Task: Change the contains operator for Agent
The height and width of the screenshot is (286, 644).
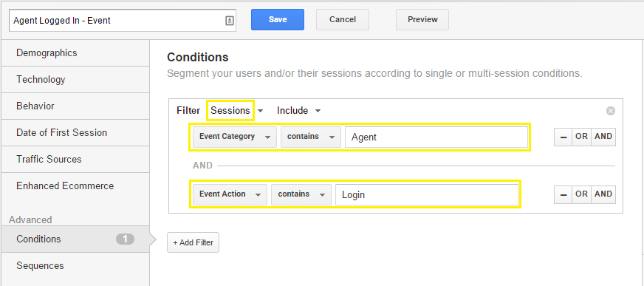Action: point(311,137)
